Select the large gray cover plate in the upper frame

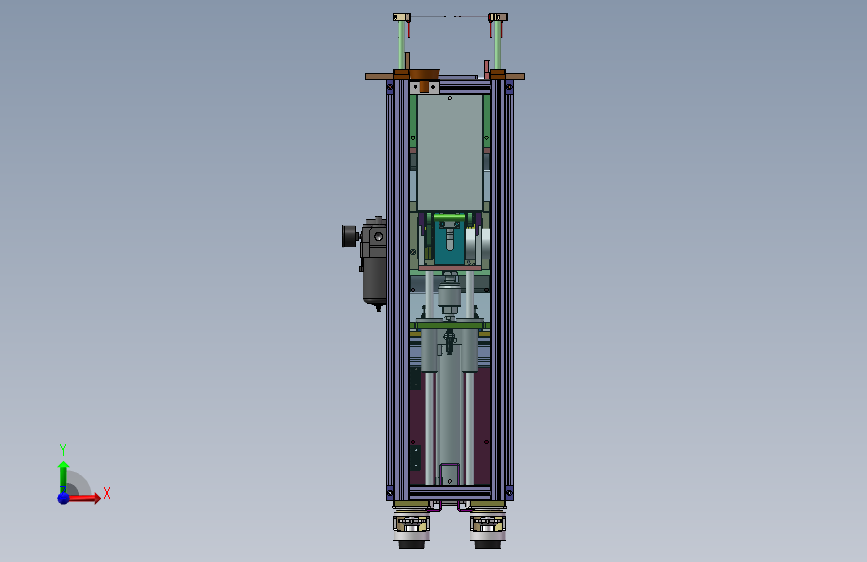[450, 152]
